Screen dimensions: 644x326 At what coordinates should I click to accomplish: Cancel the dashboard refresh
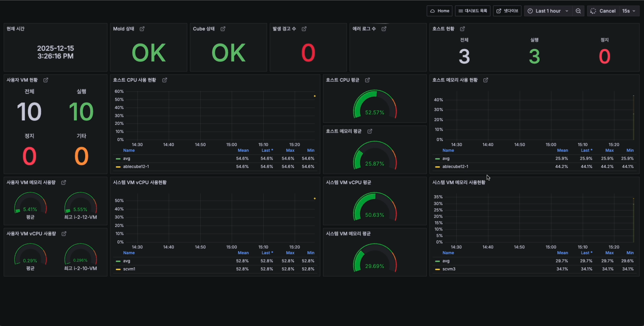pos(603,11)
